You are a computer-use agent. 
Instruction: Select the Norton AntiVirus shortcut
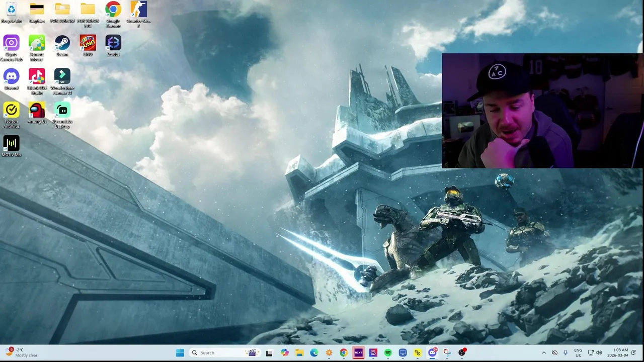[11, 115]
